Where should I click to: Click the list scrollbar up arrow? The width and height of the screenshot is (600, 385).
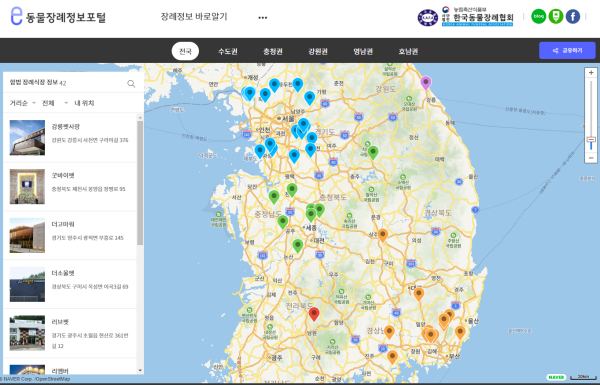pos(140,117)
